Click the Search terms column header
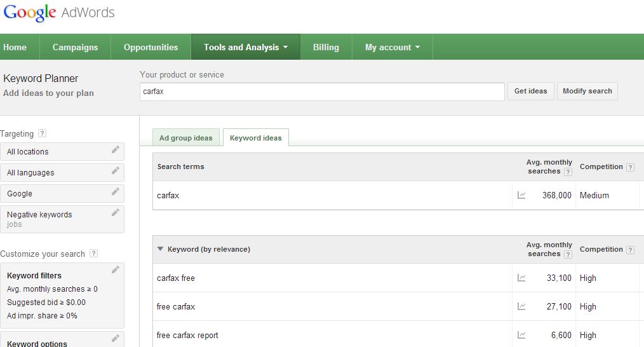 click(x=181, y=167)
